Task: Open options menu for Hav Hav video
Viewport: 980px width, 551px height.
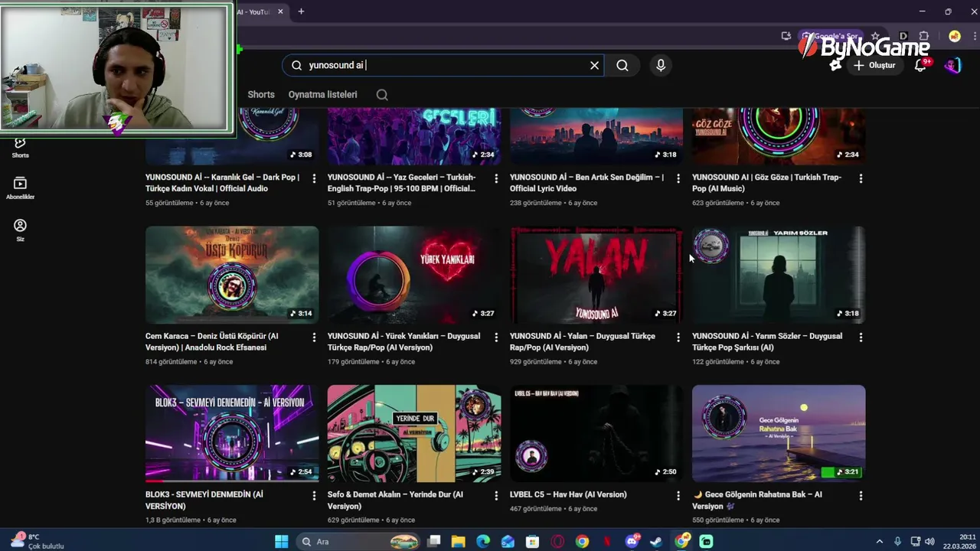Action: [x=678, y=496]
